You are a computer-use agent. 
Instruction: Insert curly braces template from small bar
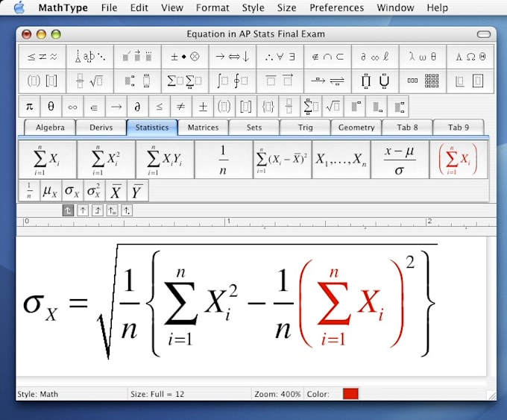pos(268,107)
